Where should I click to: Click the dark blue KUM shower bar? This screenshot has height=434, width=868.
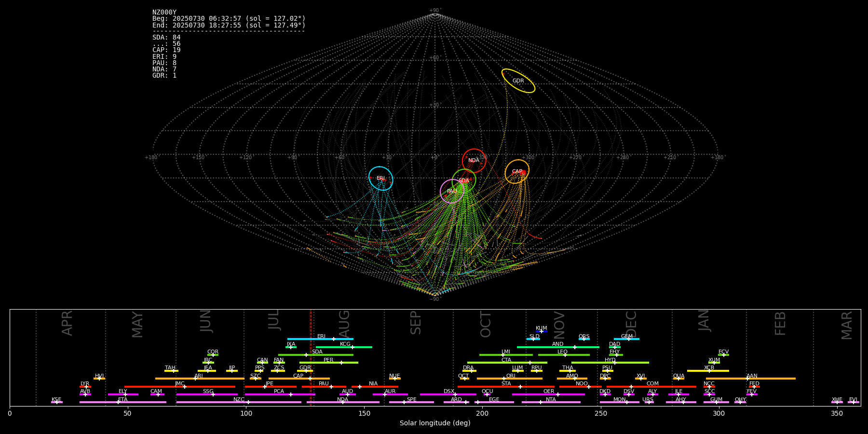(x=542, y=331)
